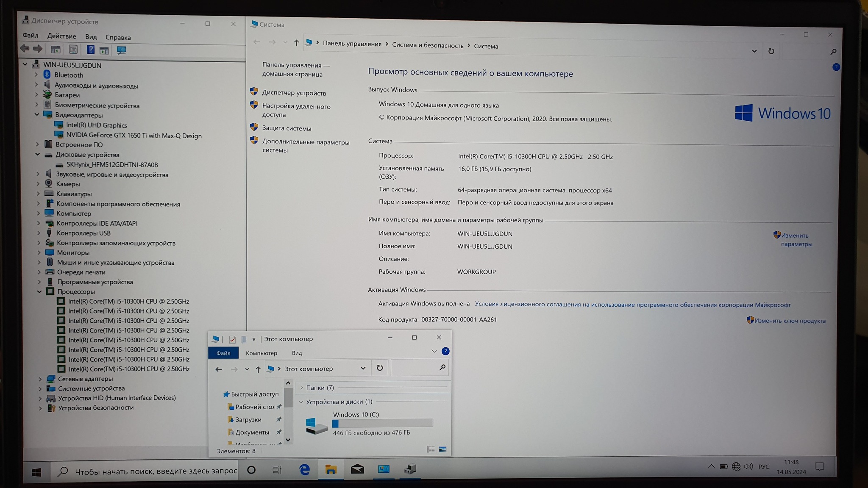
Task: Click the Scan for hardware changes toolbar icon
Action: [121, 50]
